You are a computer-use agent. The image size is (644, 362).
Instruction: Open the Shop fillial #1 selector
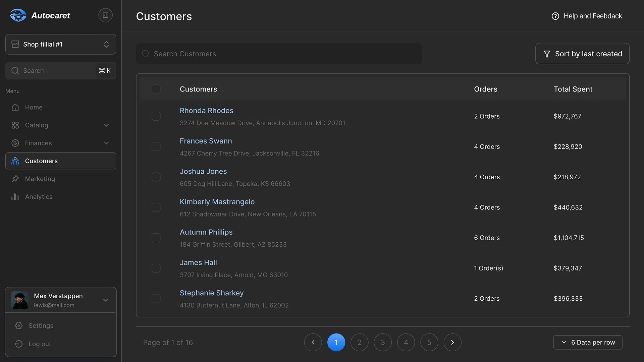[x=60, y=44]
